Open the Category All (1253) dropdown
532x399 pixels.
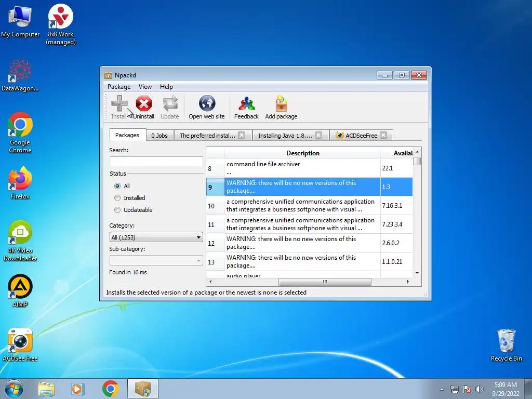click(x=156, y=237)
